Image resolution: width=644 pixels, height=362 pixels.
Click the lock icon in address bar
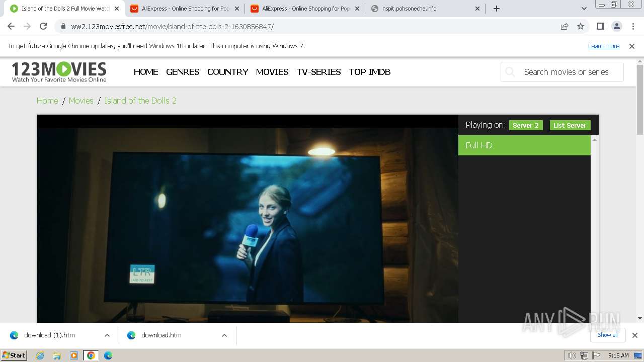[63, 27]
